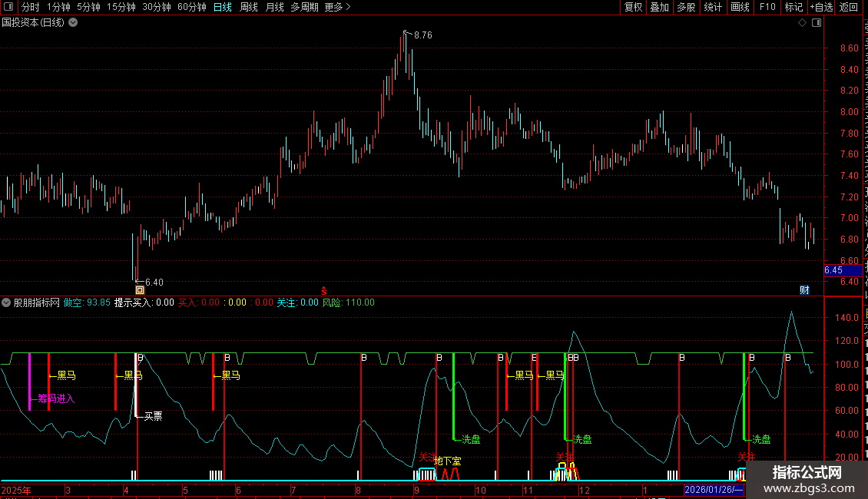Screen dimensions: 868x499
Task: Switch to 月线 monthly chart tab
Action: pyautogui.click(x=274, y=7)
